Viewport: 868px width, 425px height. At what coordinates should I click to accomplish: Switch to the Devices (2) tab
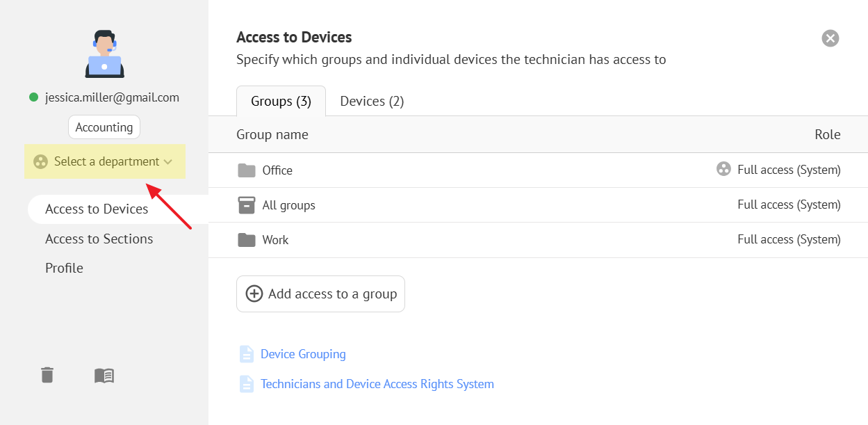[x=372, y=102]
